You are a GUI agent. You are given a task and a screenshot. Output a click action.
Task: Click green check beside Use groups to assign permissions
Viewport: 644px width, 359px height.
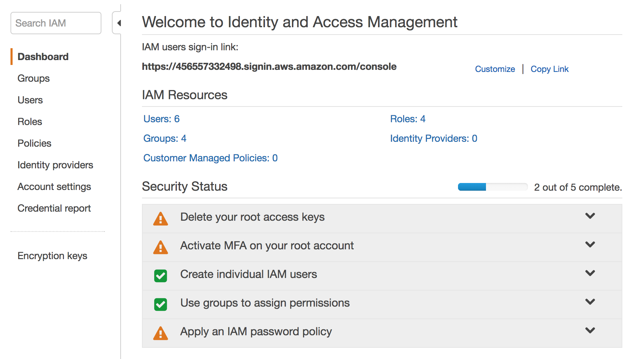click(160, 304)
